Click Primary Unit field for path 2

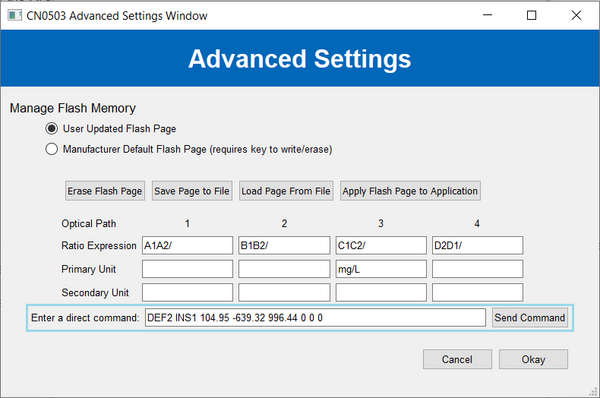(284, 269)
